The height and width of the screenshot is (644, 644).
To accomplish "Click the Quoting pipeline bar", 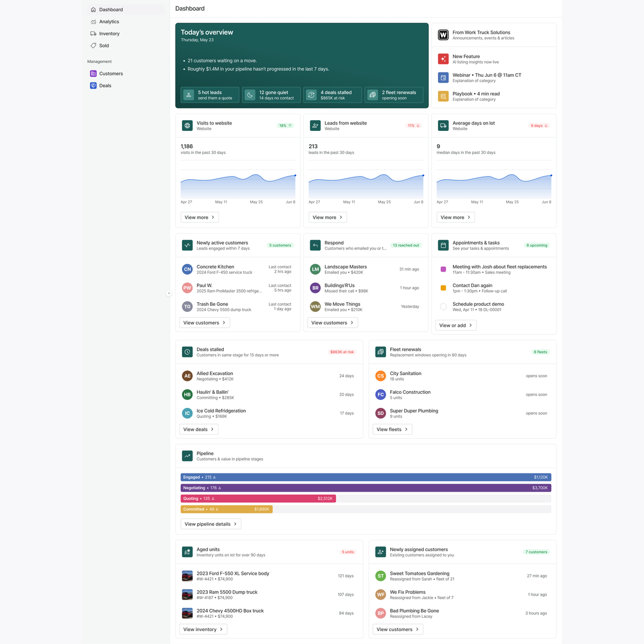I will click(258, 499).
